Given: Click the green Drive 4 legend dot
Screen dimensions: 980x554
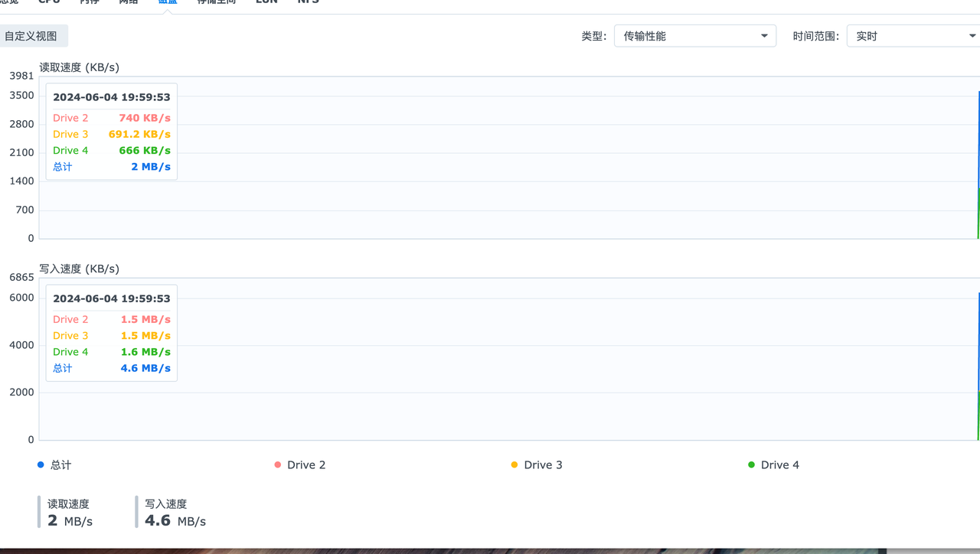Looking at the screenshot, I should click(752, 464).
